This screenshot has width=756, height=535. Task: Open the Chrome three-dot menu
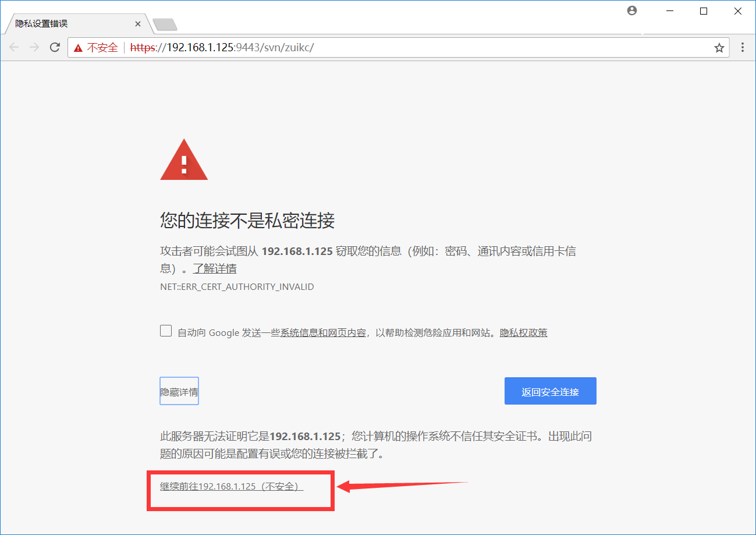tap(742, 48)
